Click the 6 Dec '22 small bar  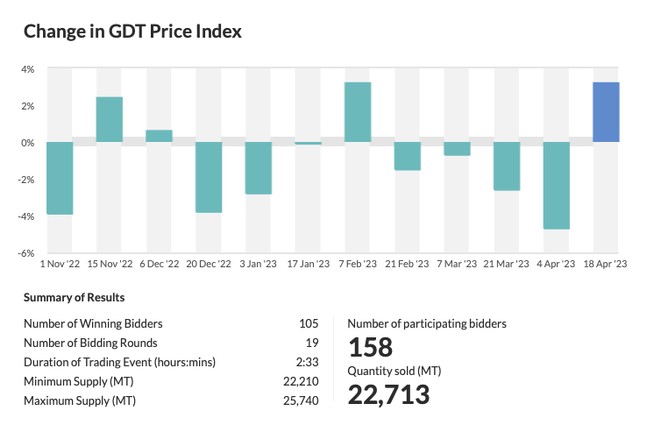[159, 136]
